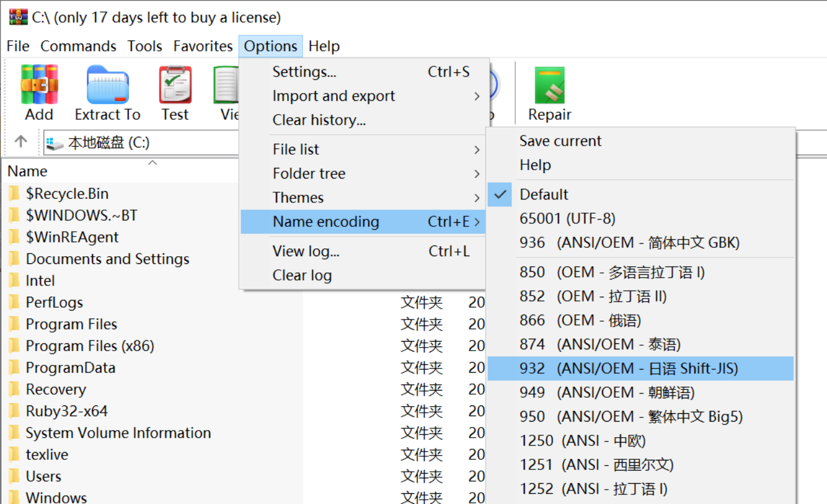Select the checked Default encoding option
Viewport: 827px width, 504px height.
click(x=543, y=195)
